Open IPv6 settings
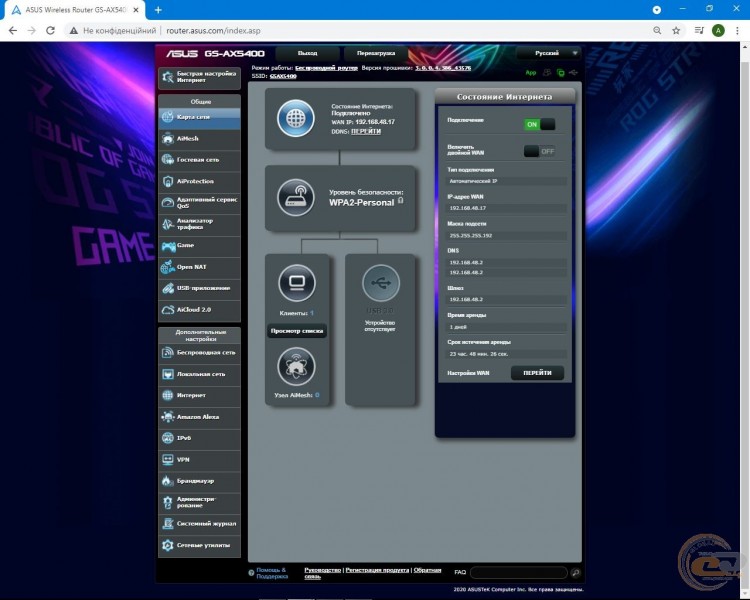Viewport: 750px width, 600px height. [x=199, y=438]
